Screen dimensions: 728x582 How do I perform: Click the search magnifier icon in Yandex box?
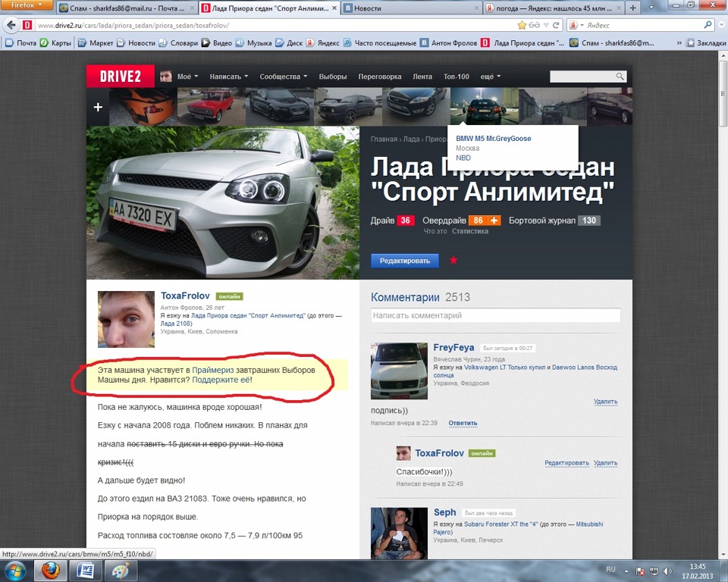tap(708, 25)
